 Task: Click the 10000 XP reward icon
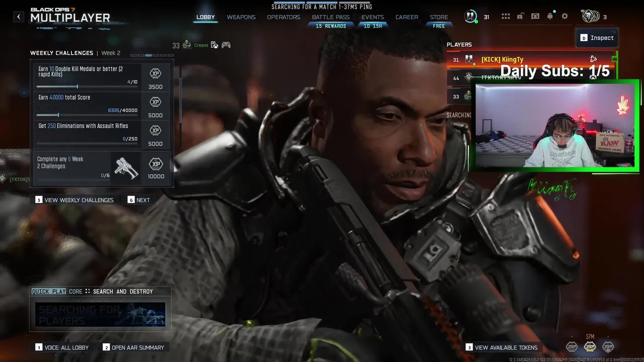pos(156,164)
